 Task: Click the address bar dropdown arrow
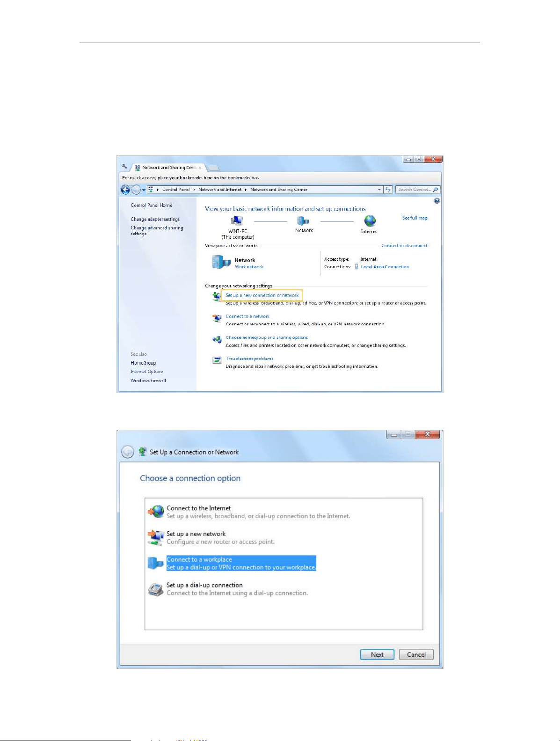(379, 190)
